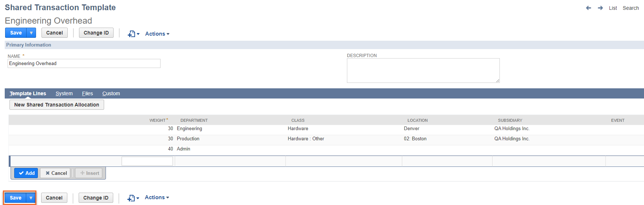Click Add to insert the line
Image resolution: width=644 pixels, height=205 pixels.
(x=26, y=173)
